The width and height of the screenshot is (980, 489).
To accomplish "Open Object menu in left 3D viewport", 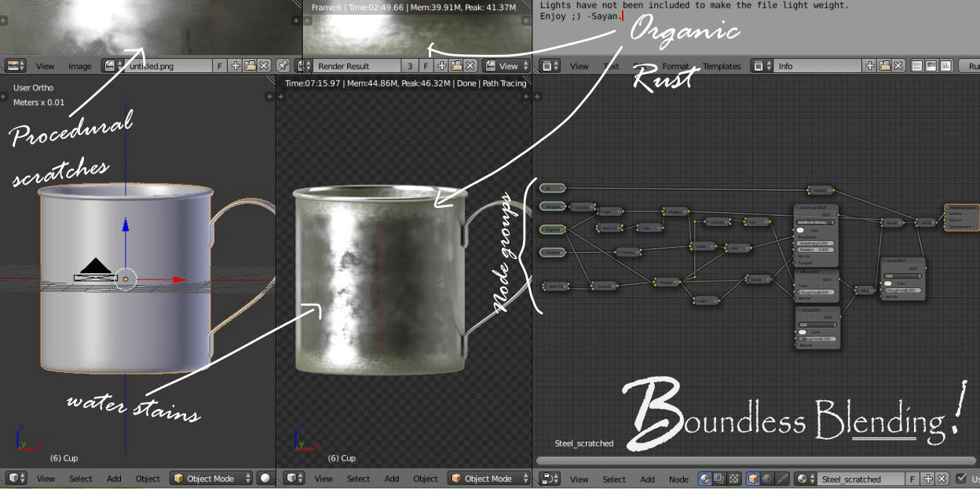I will point(148,478).
